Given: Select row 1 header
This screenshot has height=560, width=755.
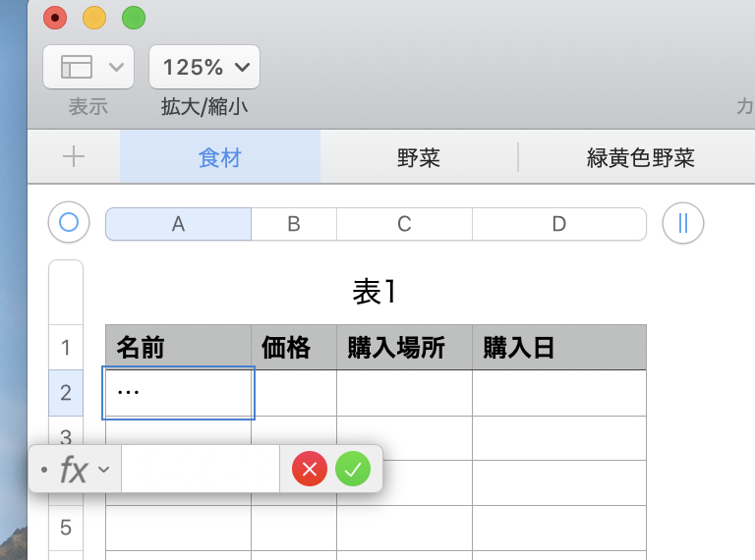Looking at the screenshot, I should click(66, 347).
